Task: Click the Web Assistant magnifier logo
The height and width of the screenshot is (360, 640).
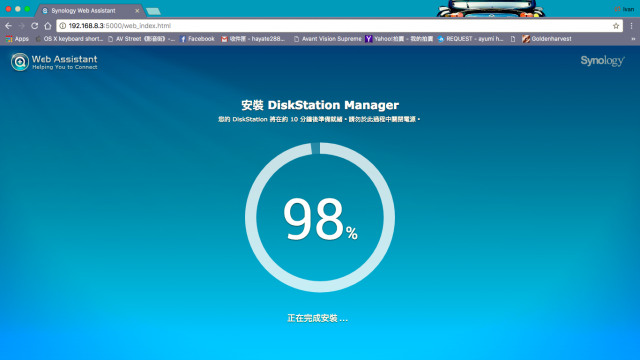Action: pos(20,62)
